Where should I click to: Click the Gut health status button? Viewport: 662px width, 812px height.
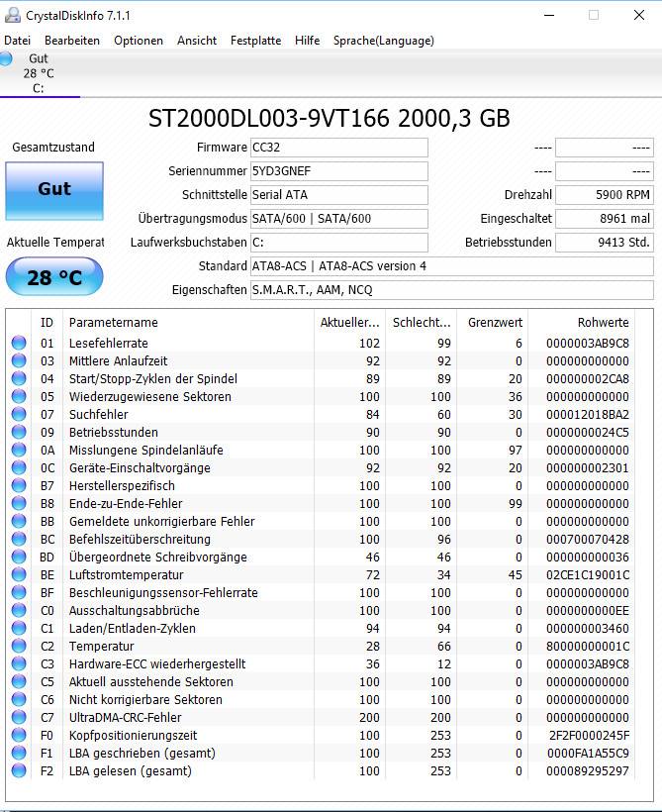click(54, 190)
